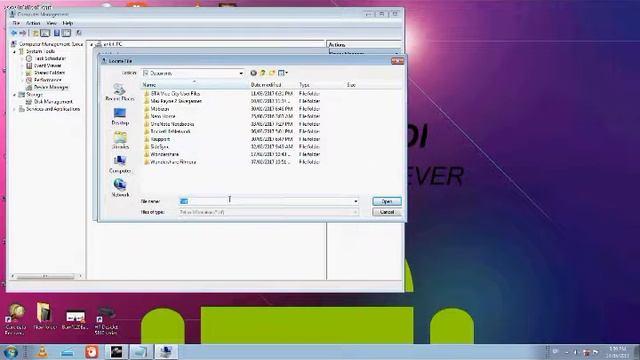
Task: Click the File name input field
Action: 265,201
